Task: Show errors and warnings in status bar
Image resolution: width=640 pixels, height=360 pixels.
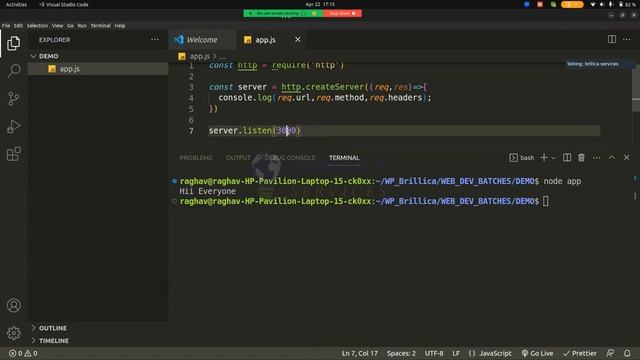Action: tap(23, 353)
